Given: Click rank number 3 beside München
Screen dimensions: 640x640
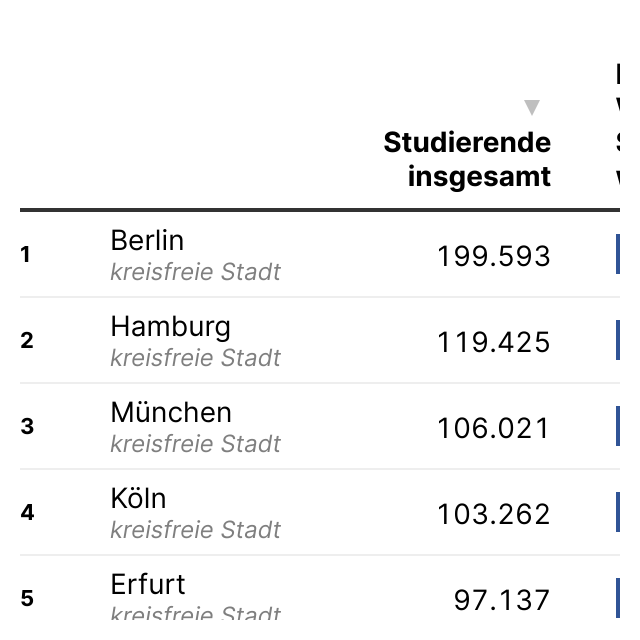Looking at the screenshot, I should 27,427.
